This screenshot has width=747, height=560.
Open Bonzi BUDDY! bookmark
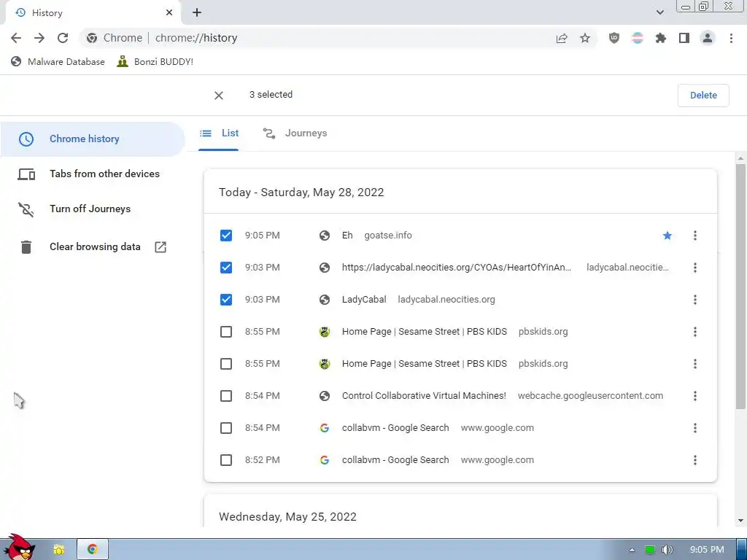tap(155, 62)
